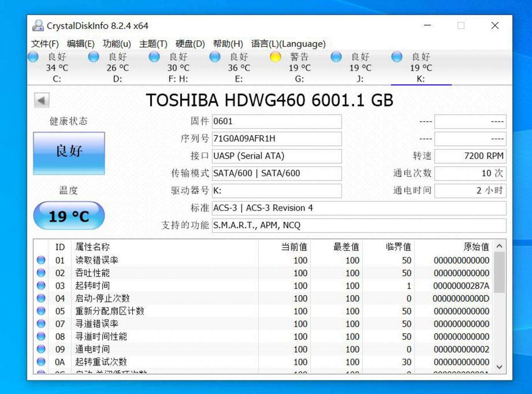
Task: Open the 主题(T) menu
Action: [153, 44]
